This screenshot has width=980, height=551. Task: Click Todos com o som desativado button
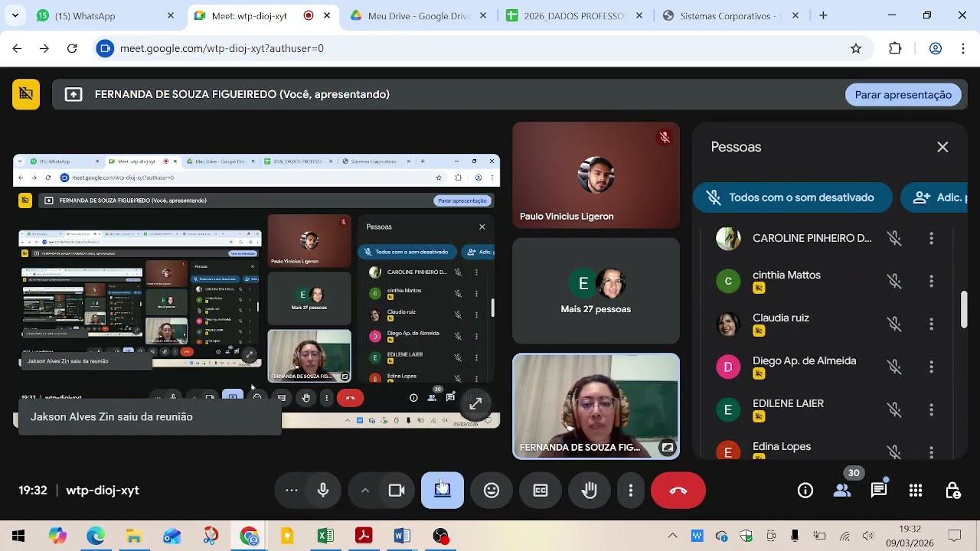tap(792, 197)
